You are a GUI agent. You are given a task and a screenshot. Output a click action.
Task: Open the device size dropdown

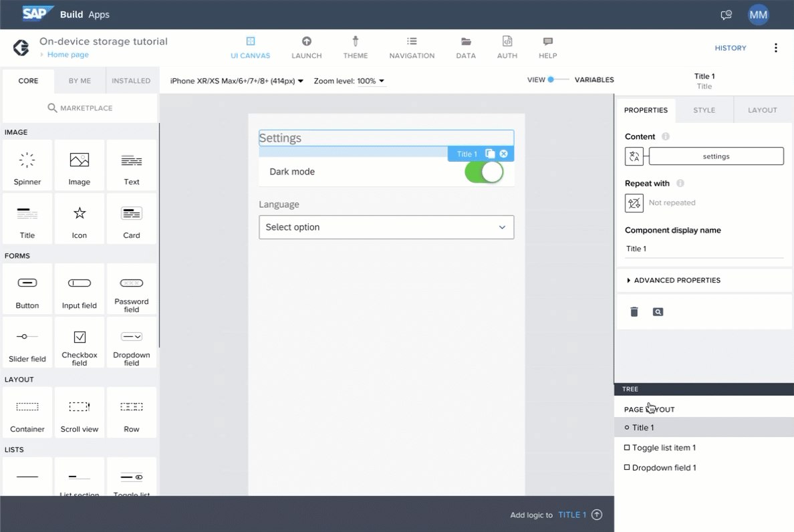(x=237, y=81)
